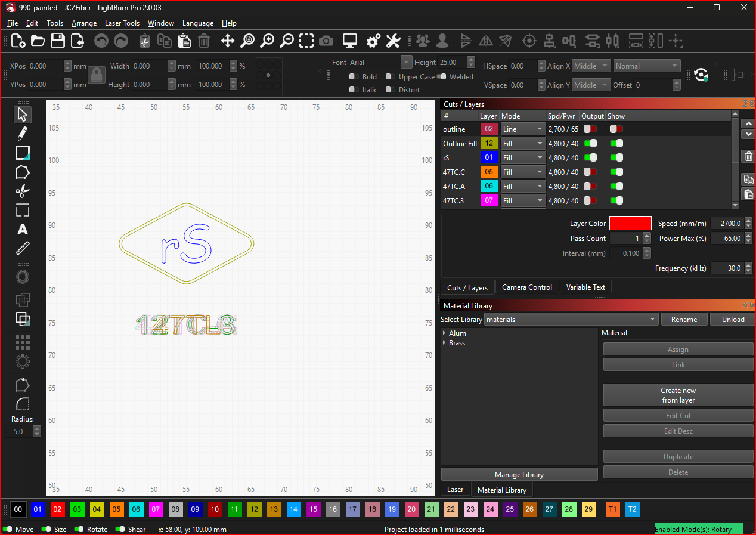Viewport: 756px width, 535px height.
Task: Click the Undo arrow icon
Action: click(101, 41)
